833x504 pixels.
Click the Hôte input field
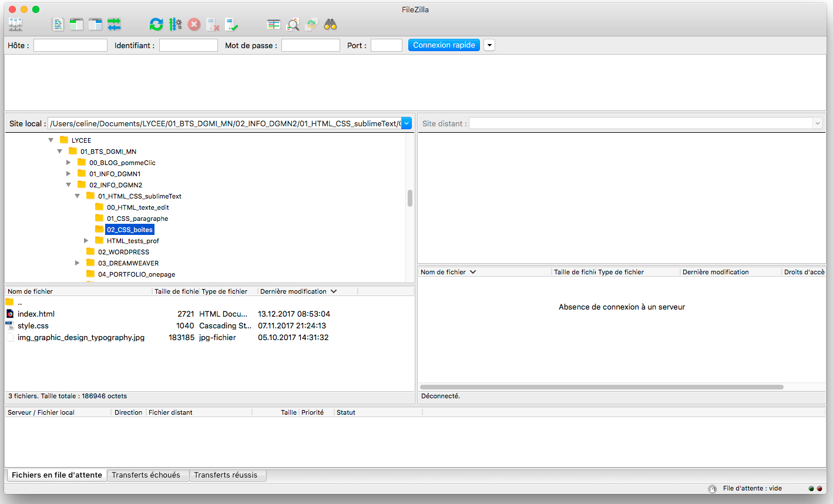pos(70,45)
